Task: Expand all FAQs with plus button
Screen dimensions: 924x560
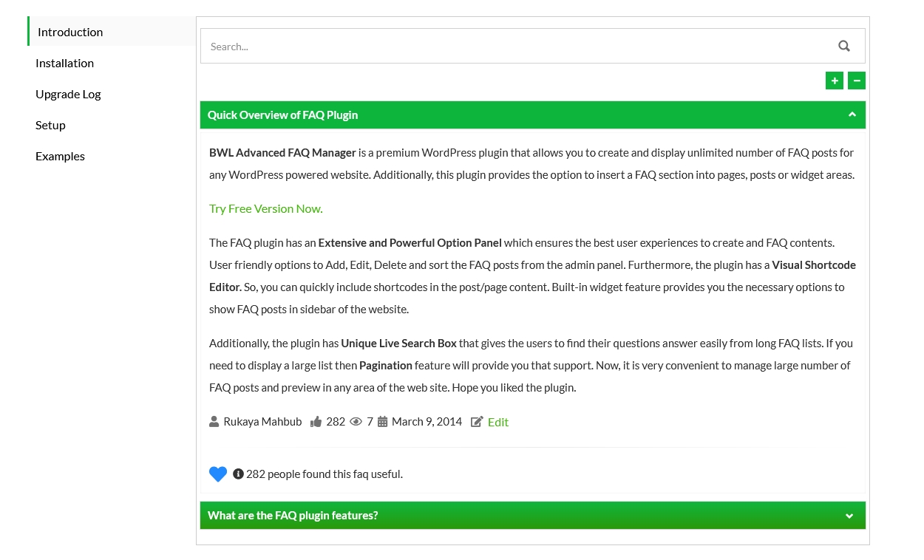Action: pos(835,81)
